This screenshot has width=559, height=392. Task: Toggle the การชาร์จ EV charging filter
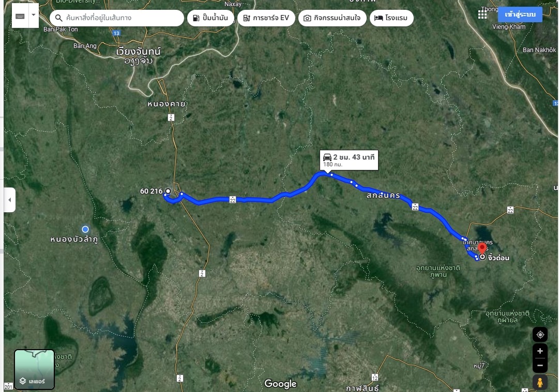click(x=266, y=18)
